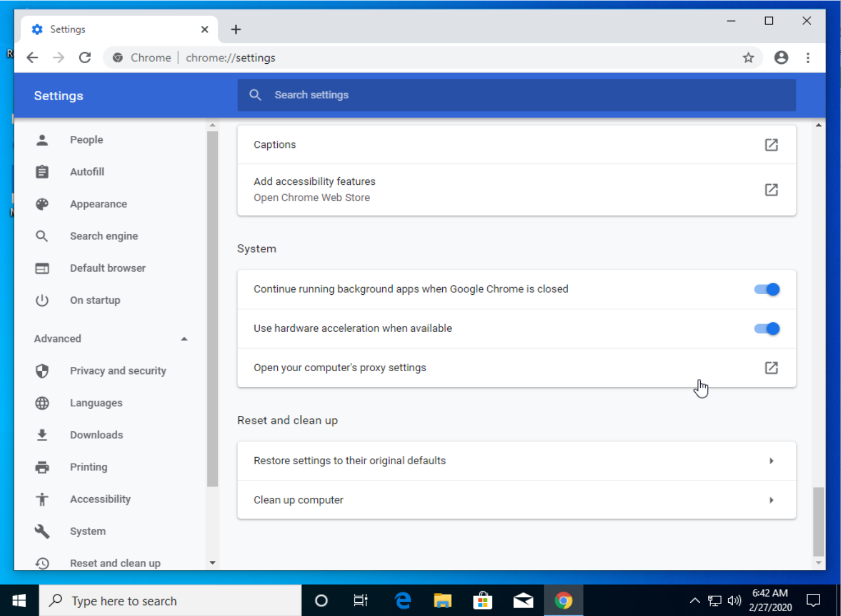Click the System wrench icon

pos(42,531)
